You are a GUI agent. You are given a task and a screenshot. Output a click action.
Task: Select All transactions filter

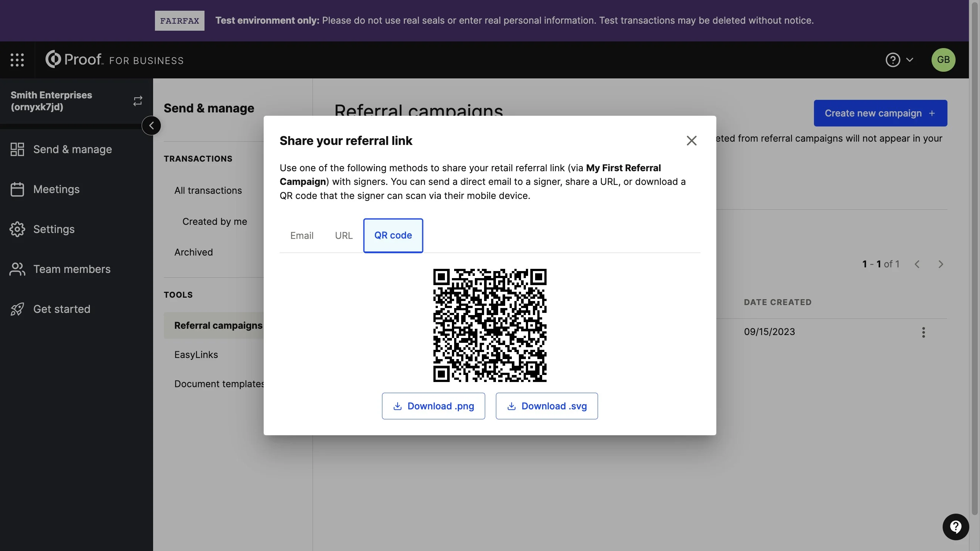point(208,190)
